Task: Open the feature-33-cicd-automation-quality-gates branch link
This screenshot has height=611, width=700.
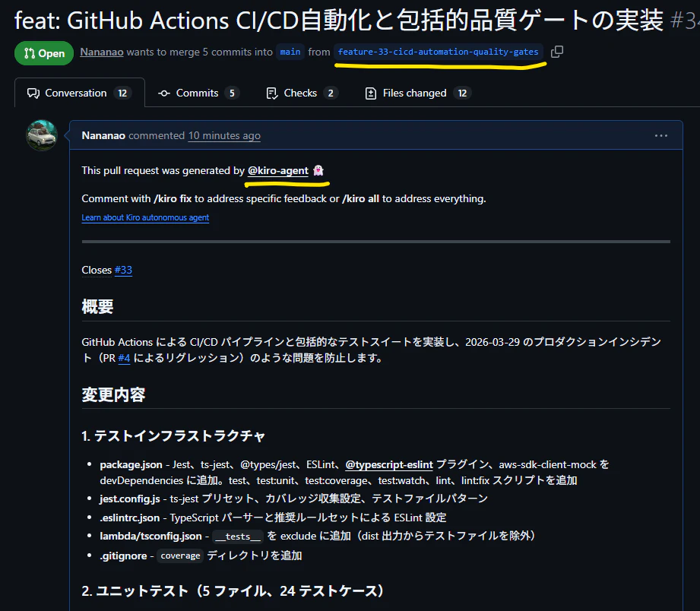Action: [438, 52]
